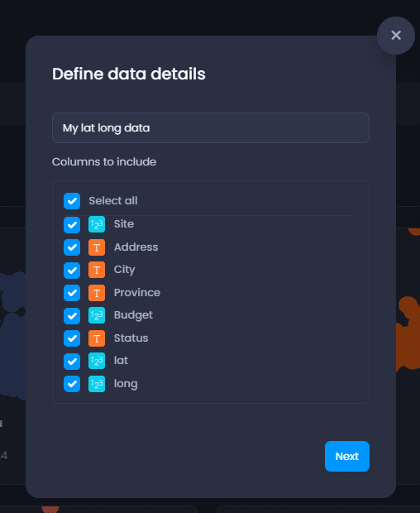The width and height of the screenshot is (420, 513).
Task: Uncheck the Status column checkbox
Action: click(72, 338)
